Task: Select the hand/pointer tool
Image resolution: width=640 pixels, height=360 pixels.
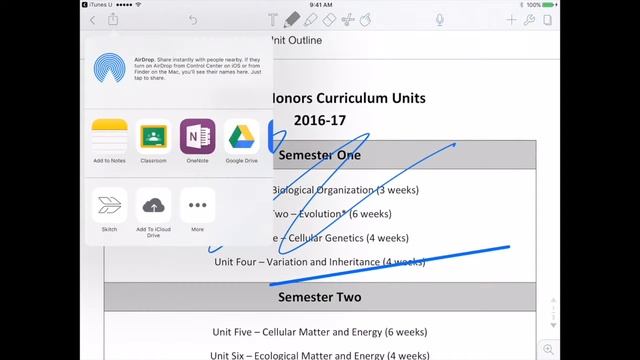Action: coord(366,20)
